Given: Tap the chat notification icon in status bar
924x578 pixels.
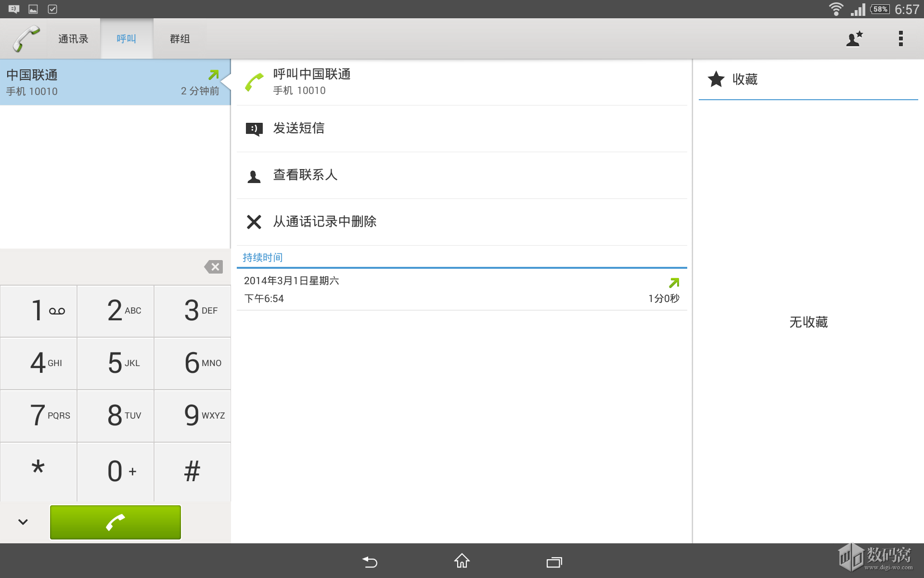Looking at the screenshot, I should 14,9.
